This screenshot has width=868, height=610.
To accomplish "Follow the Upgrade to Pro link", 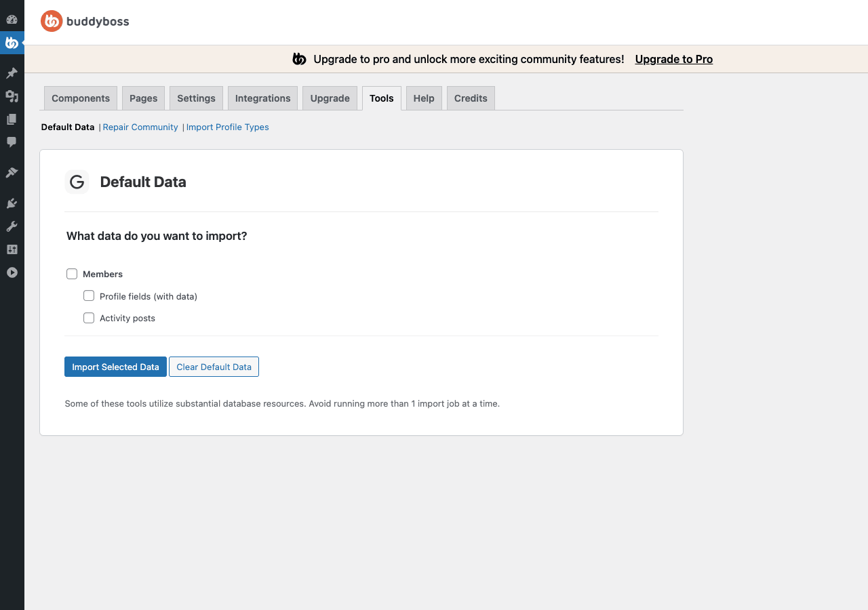I will coord(674,59).
